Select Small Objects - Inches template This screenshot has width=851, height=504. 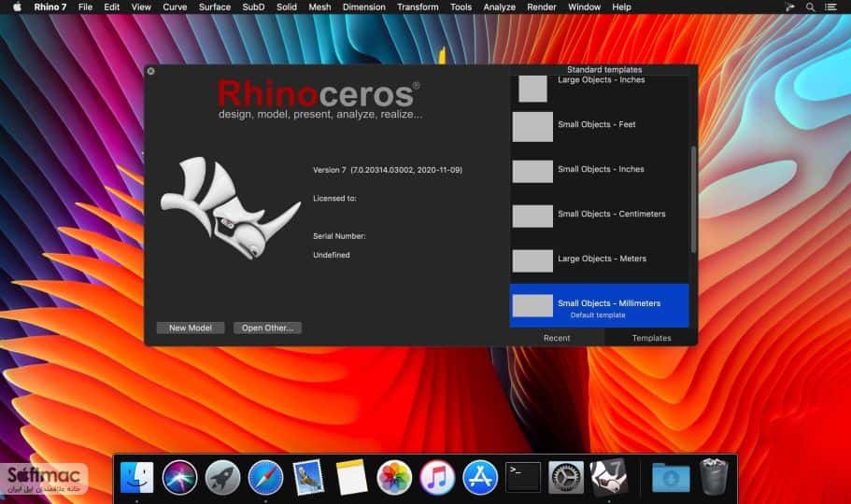pyautogui.click(x=599, y=171)
